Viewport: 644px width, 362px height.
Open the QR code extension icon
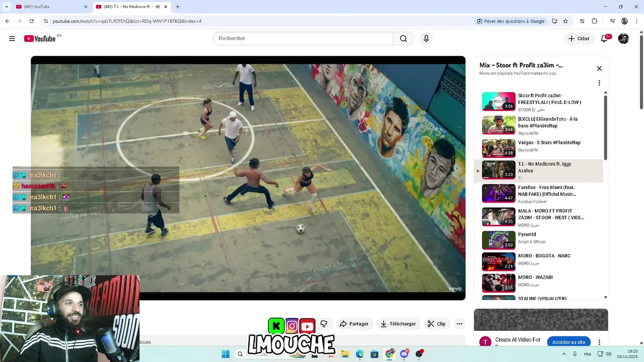pos(582,21)
